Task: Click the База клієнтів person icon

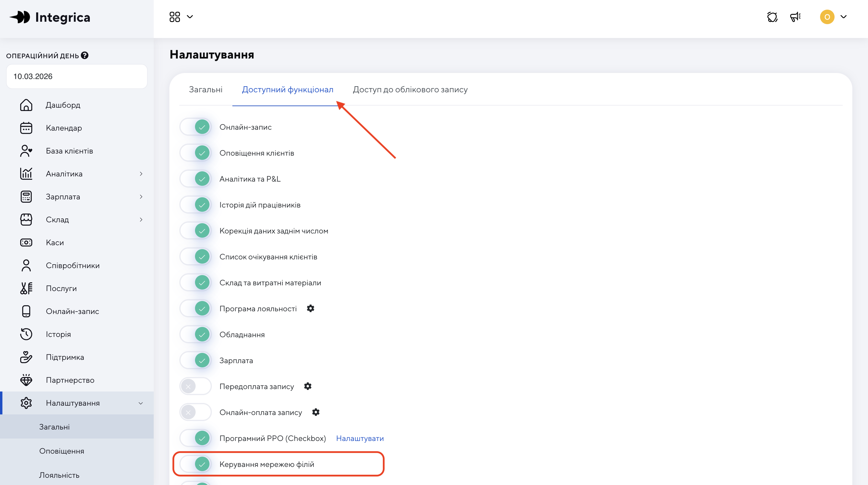Action: pos(26,151)
